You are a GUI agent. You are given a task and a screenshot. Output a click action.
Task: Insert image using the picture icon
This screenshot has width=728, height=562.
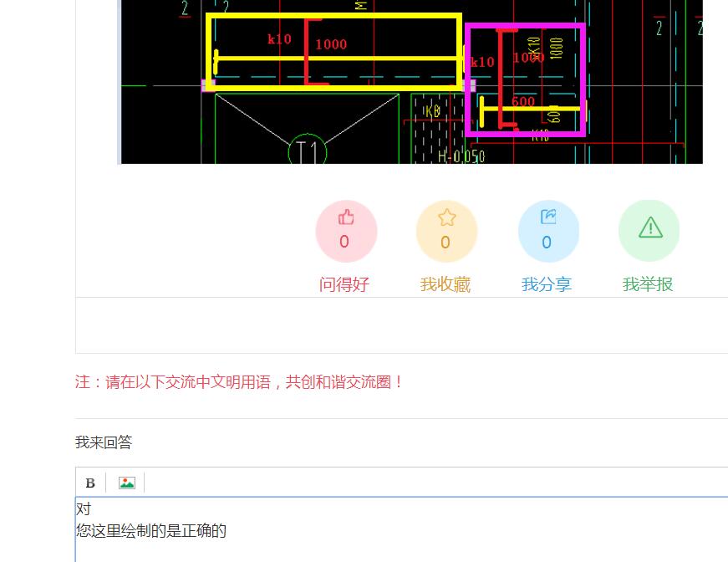pyautogui.click(x=127, y=483)
